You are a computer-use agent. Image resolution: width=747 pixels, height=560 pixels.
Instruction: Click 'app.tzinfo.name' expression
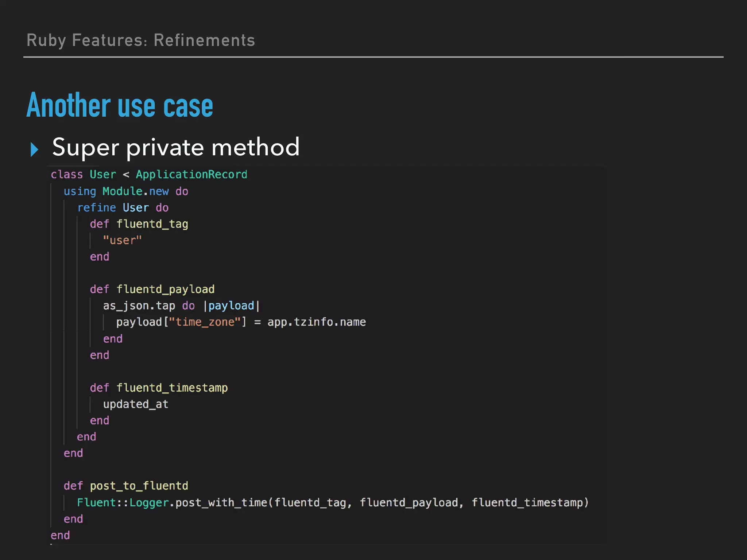(316, 322)
